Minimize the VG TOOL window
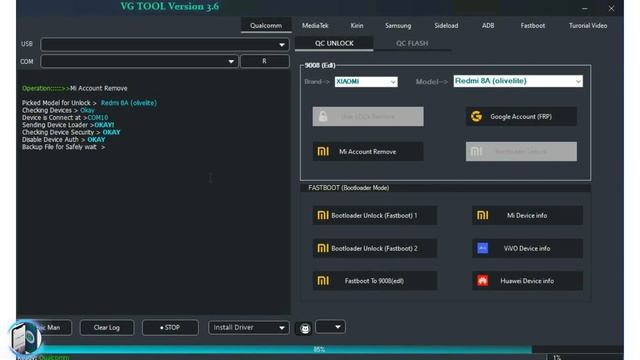Screen dimensions: 640x360 585,8
